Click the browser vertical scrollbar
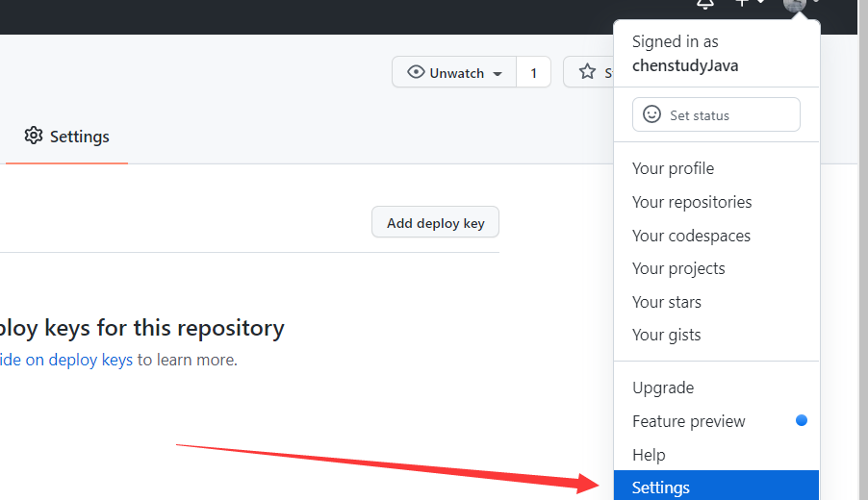The image size is (868, 500). point(863,250)
